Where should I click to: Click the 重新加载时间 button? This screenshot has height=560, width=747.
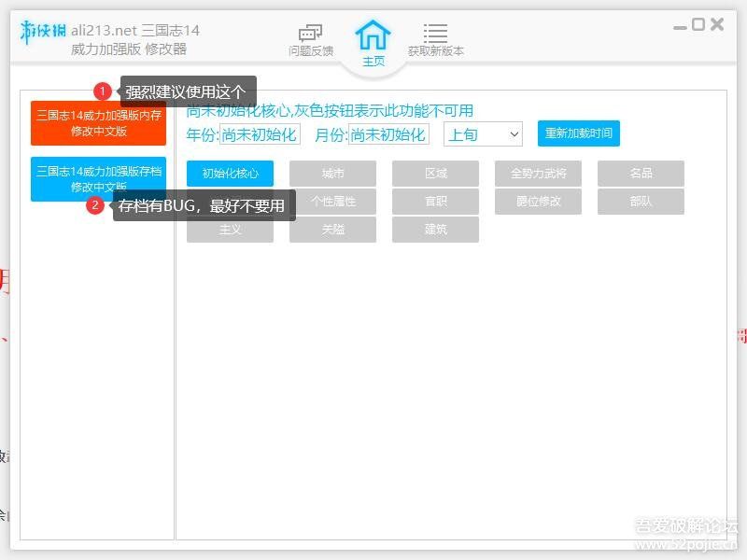pos(578,133)
